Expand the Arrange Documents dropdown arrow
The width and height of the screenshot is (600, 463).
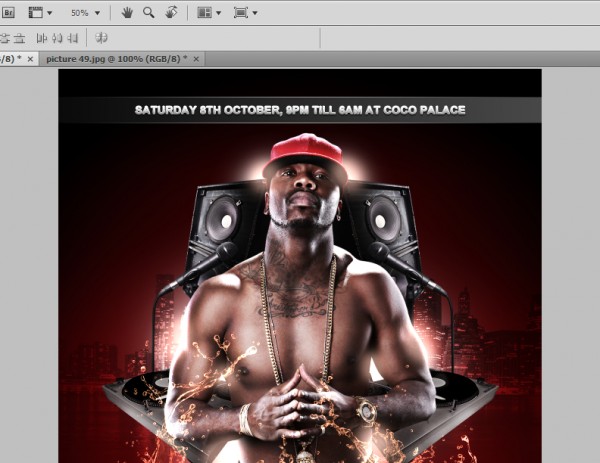pos(218,13)
